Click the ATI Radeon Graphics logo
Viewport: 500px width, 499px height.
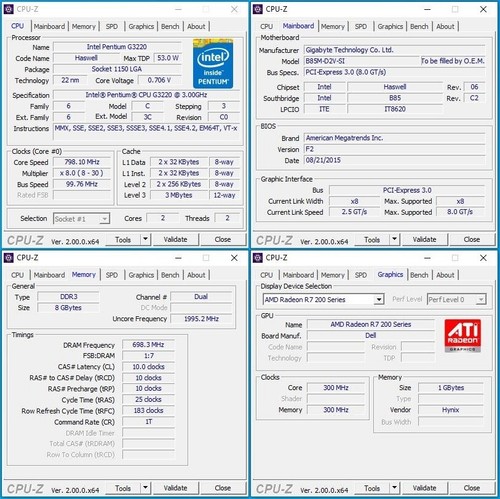[x=463, y=335]
